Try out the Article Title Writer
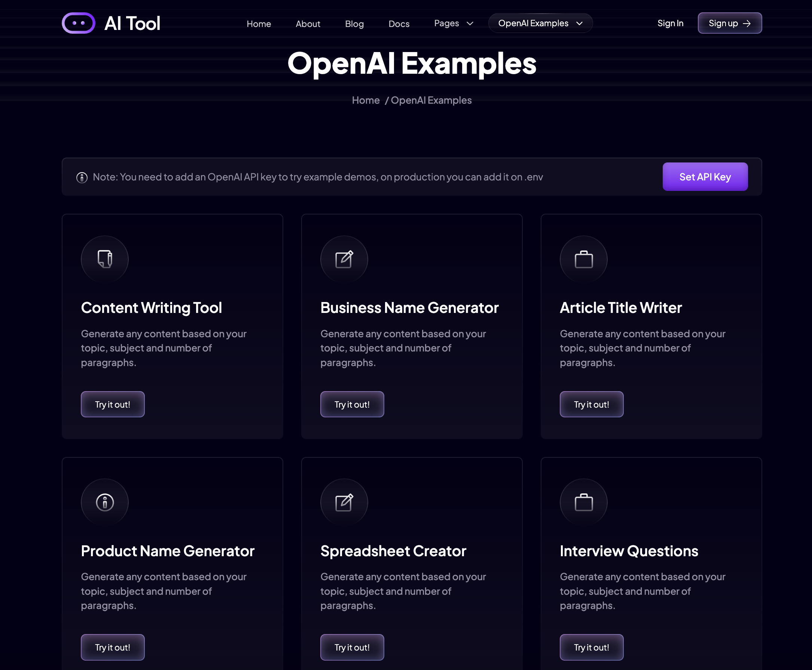The height and width of the screenshot is (670, 812). [591, 404]
